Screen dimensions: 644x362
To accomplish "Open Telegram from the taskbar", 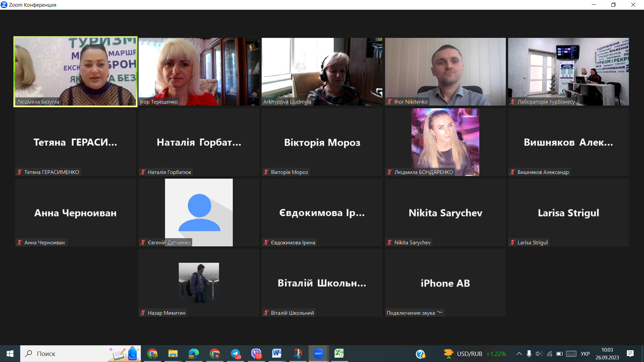I will 235,354.
